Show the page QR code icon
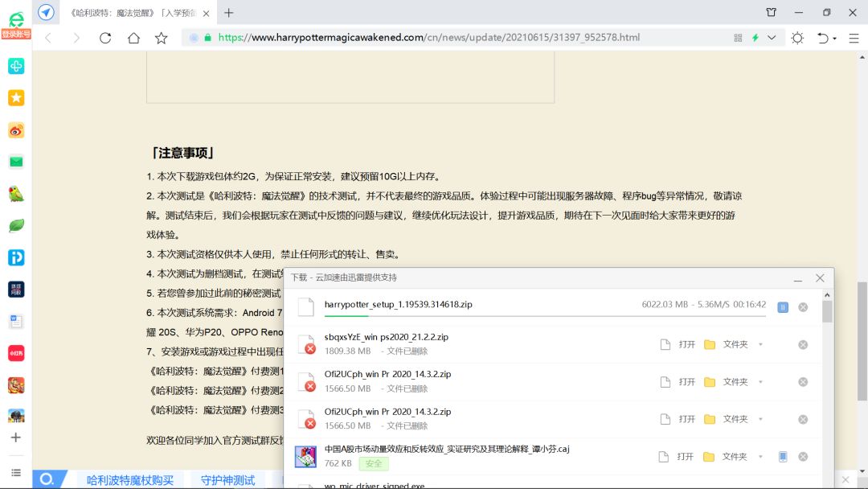Image resolution: width=868 pixels, height=489 pixels. pyautogui.click(x=738, y=38)
